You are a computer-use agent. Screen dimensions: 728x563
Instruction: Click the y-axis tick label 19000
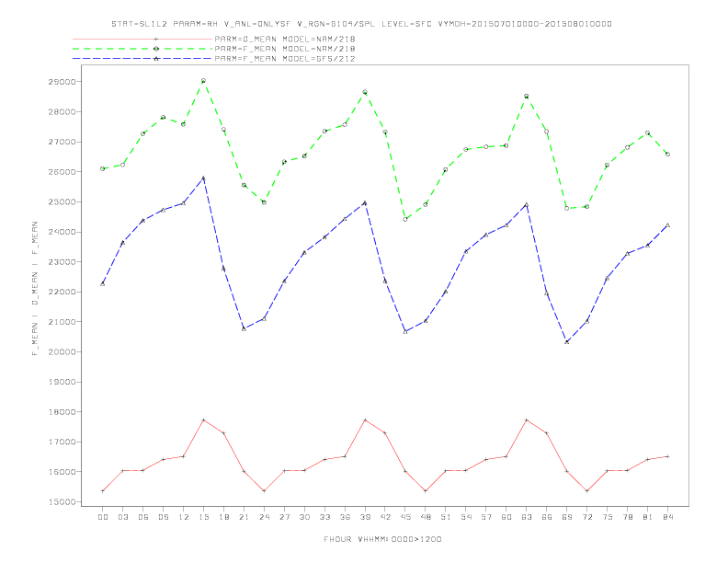click(62, 382)
